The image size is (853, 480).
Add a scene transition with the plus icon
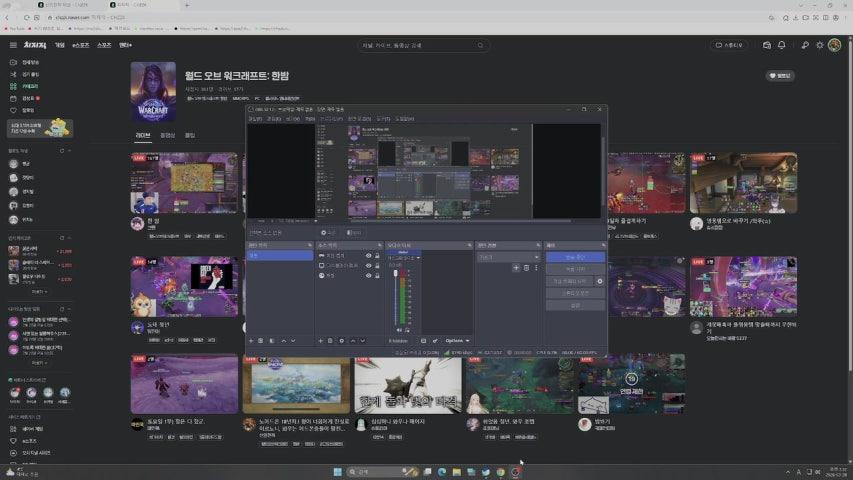(516, 268)
